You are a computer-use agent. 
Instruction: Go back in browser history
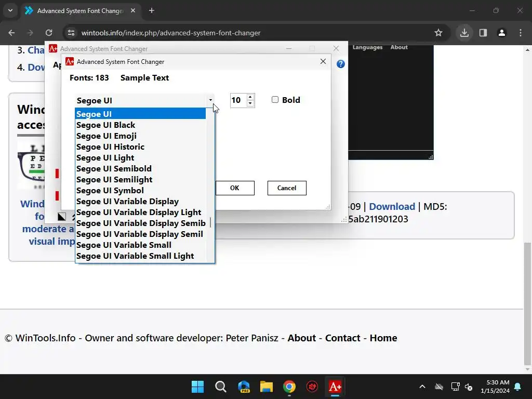11,33
